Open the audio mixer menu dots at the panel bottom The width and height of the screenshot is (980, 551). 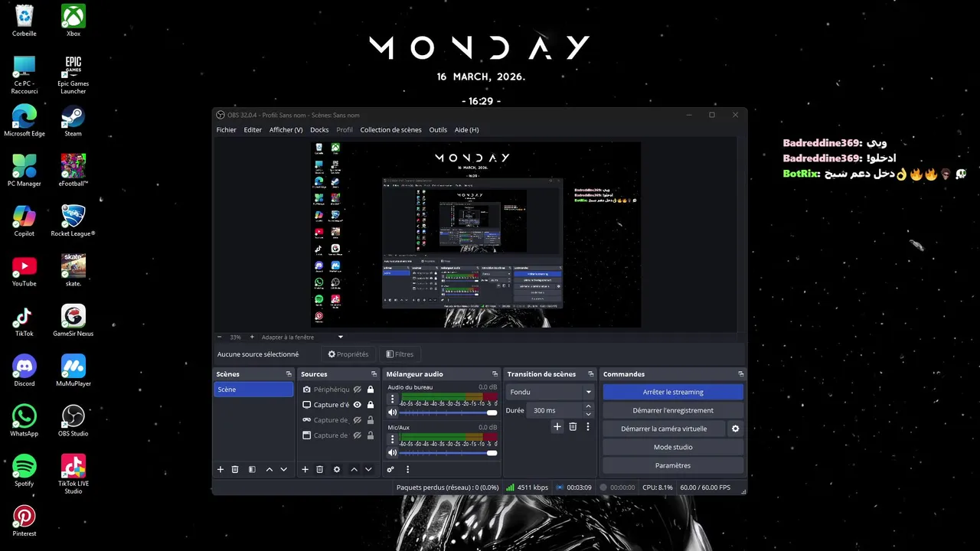407,469
